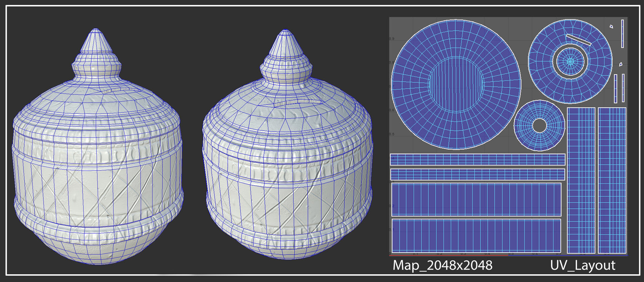Viewport: 644px width, 282px height.
Task: Click the UV_Layout caption text
Action: click(583, 266)
